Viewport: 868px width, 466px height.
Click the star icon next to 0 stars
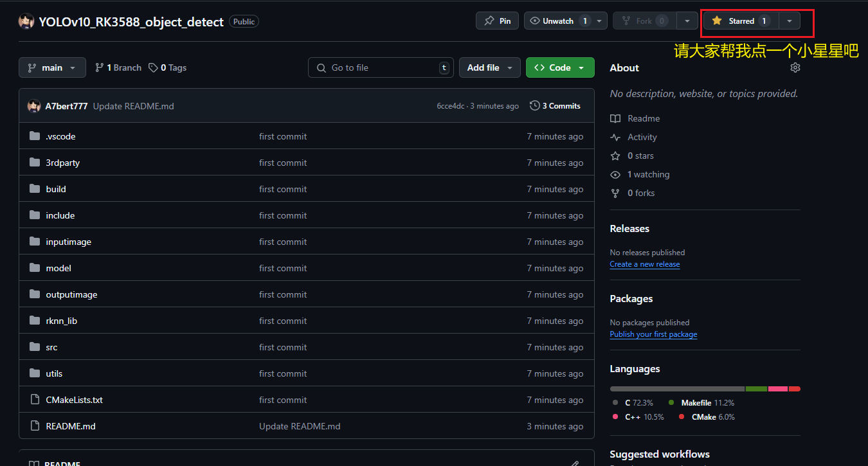pos(615,156)
